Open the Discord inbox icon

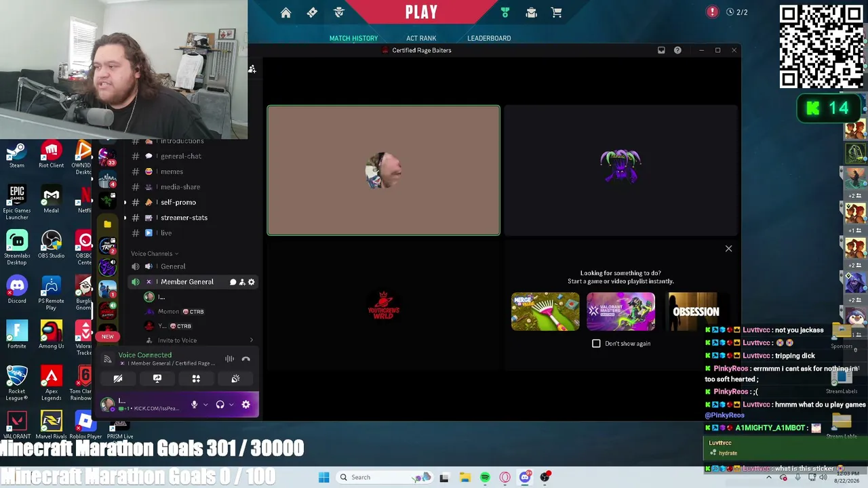pyautogui.click(x=661, y=50)
